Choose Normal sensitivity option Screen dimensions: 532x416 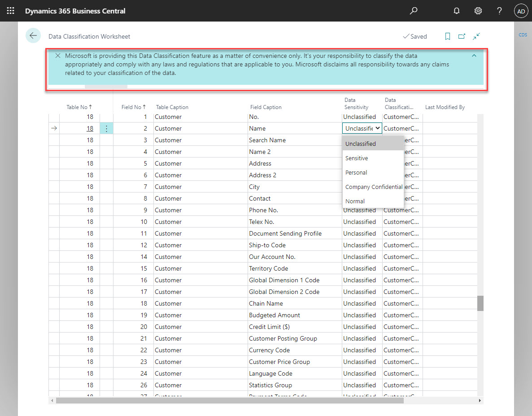[373, 201]
